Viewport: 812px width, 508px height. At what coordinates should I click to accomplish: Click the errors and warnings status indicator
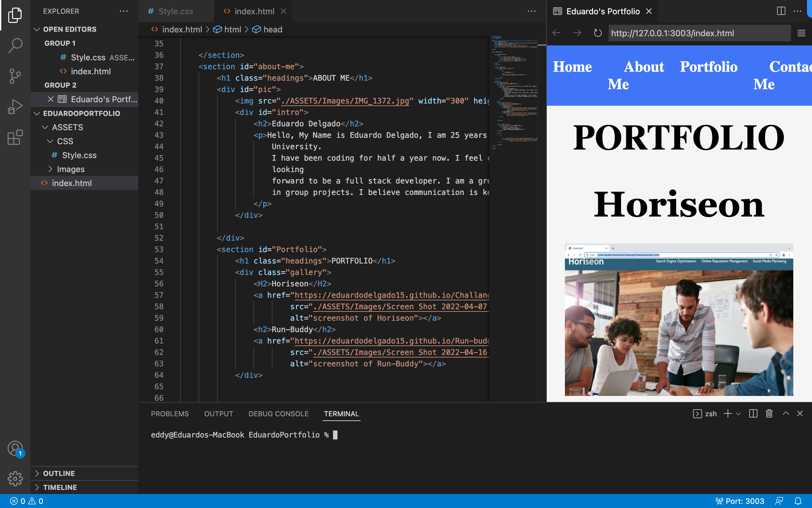point(27,501)
